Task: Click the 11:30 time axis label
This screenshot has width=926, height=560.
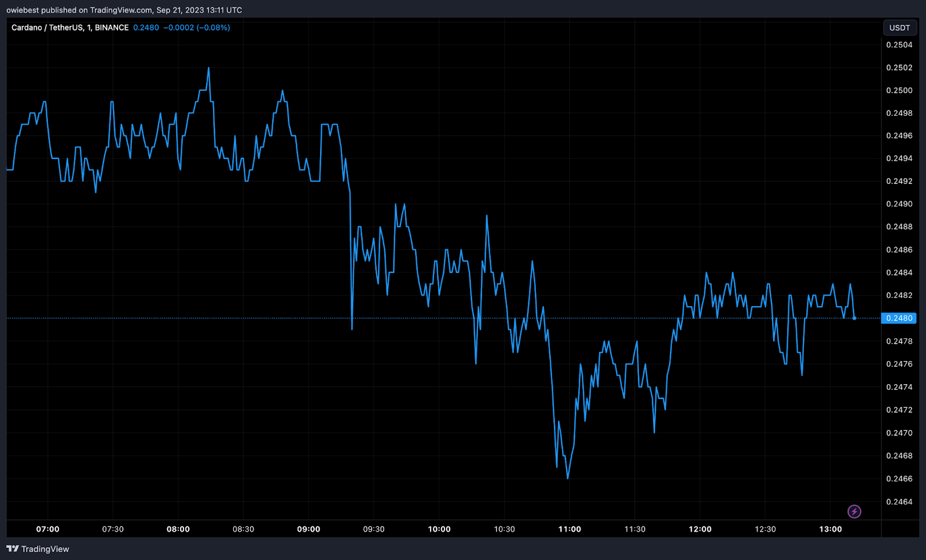Action: pyautogui.click(x=635, y=529)
